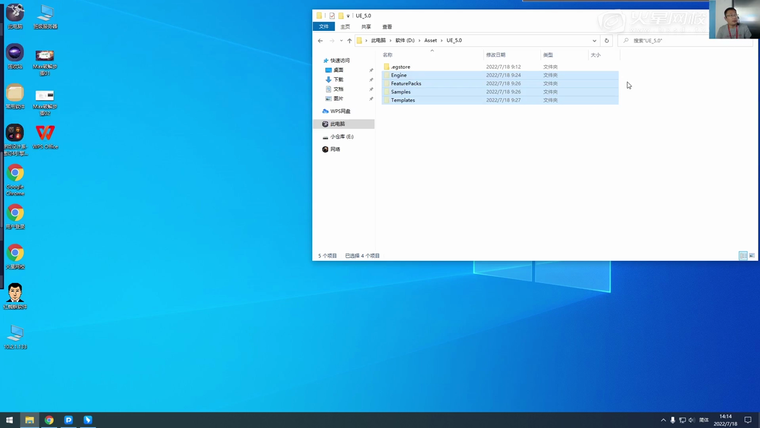The image size is (760, 428).
Task: Switch to the 查看 ribbon tab
Action: coord(387,27)
